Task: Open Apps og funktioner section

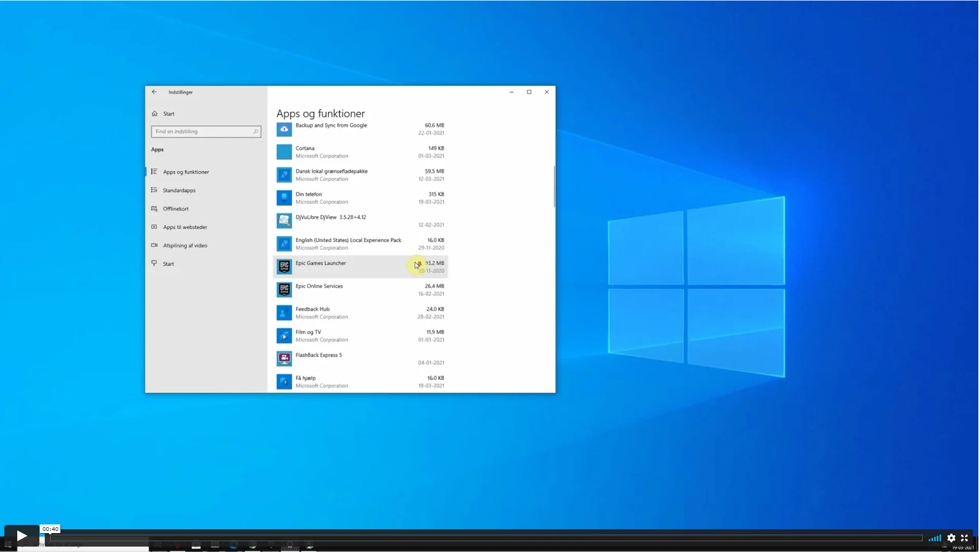Action: point(186,172)
